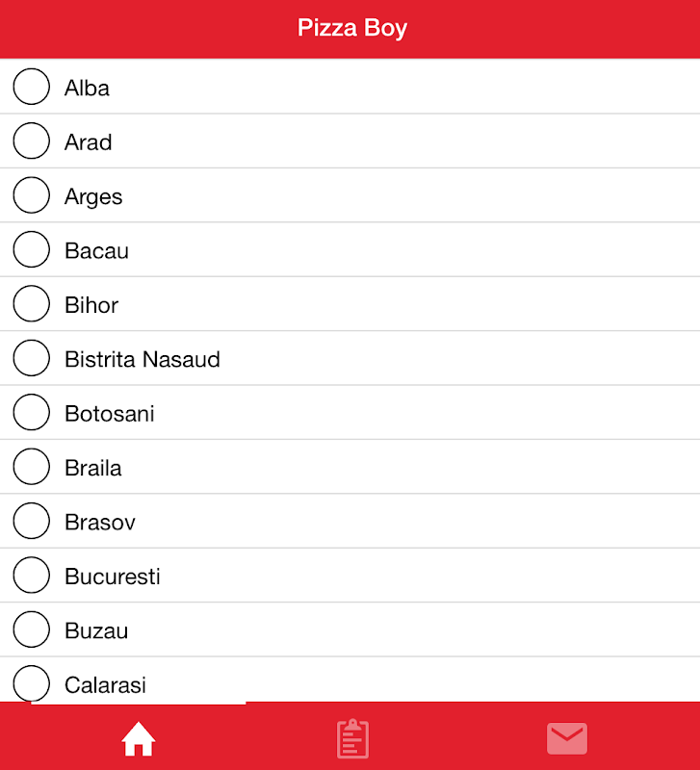
Task: Tap the Alba row label text
Action: tap(87, 88)
